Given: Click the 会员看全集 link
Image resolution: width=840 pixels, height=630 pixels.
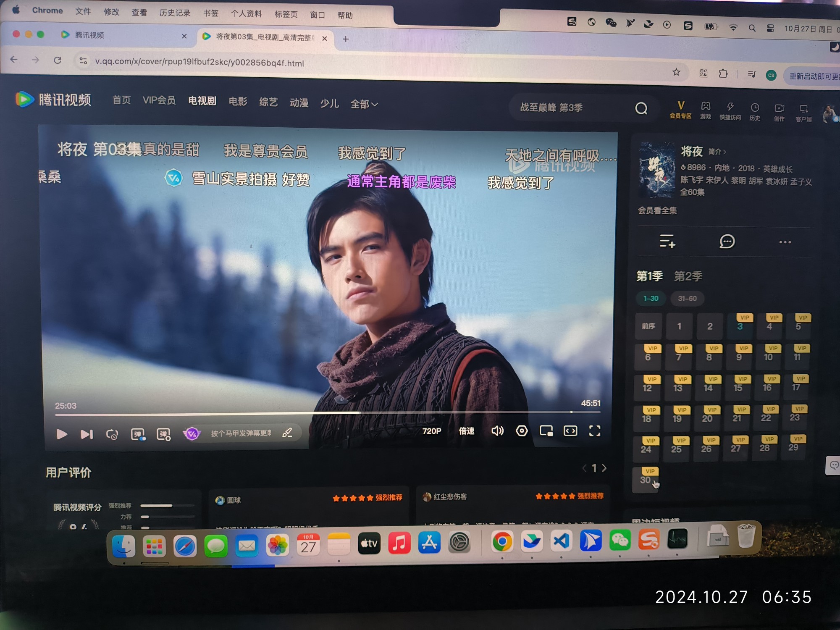Looking at the screenshot, I should tap(657, 210).
